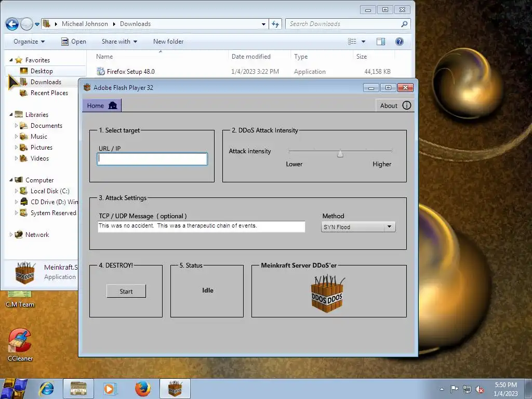Select Videos library in navigation pane
532x399 pixels.
(x=39, y=158)
